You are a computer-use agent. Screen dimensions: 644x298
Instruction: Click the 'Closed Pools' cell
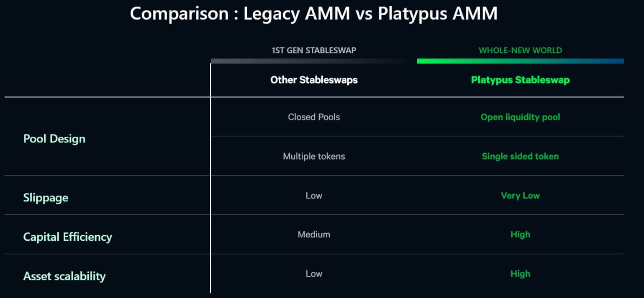pyautogui.click(x=314, y=117)
